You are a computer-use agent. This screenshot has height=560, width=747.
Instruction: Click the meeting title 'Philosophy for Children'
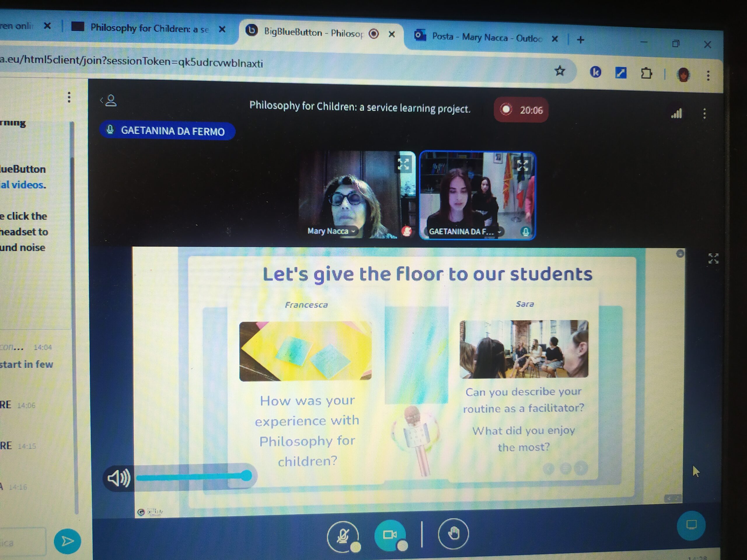[360, 108]
